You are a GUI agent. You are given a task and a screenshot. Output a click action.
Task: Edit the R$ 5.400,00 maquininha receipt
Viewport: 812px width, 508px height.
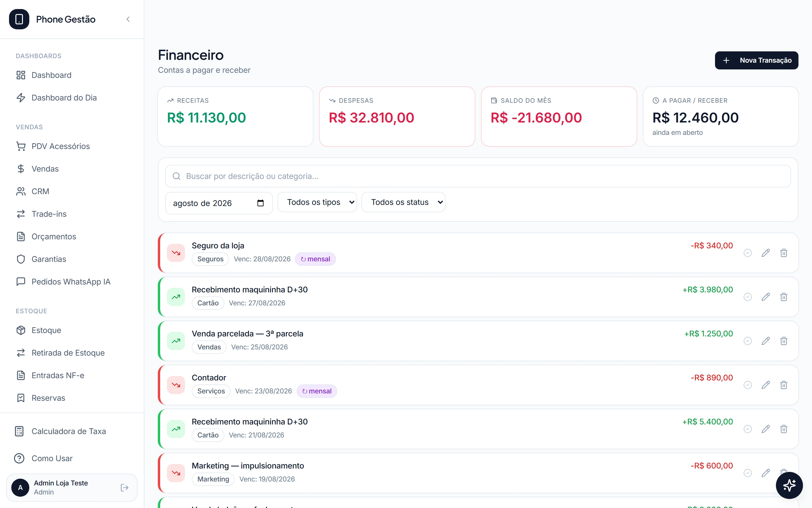(766, 429)
